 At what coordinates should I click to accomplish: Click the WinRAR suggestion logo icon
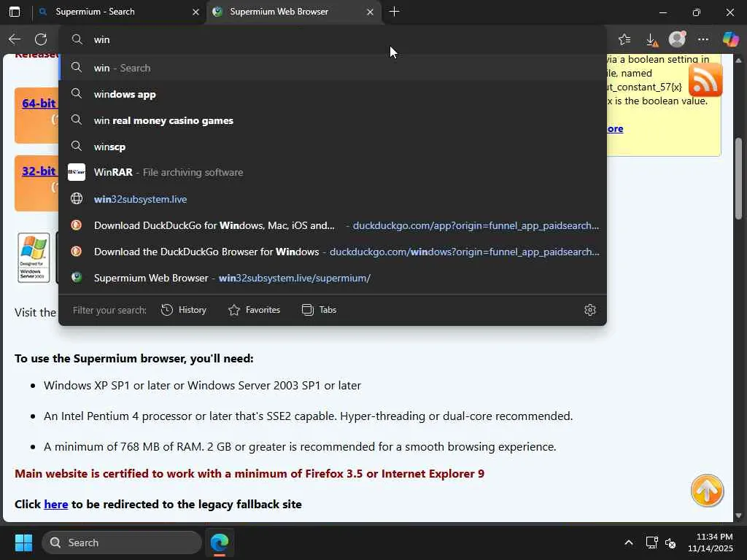(x=76, y=172)
